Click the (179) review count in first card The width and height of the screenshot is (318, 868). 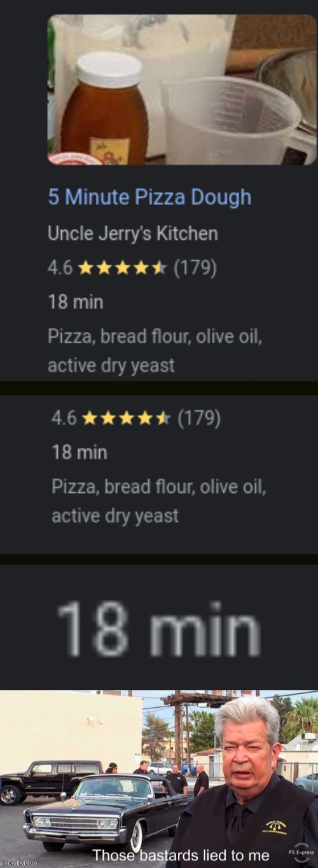(195, 268)
